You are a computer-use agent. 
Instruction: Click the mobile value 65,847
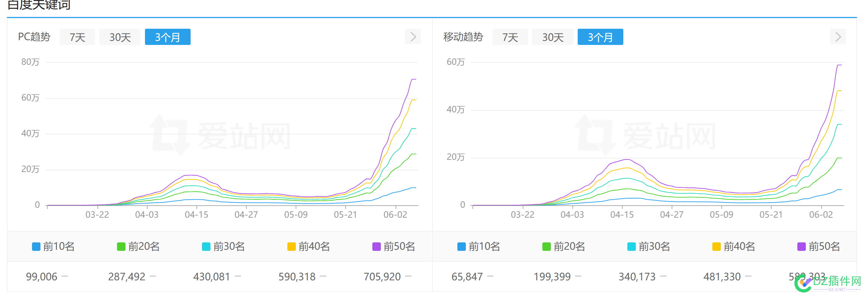click(467, 277)
